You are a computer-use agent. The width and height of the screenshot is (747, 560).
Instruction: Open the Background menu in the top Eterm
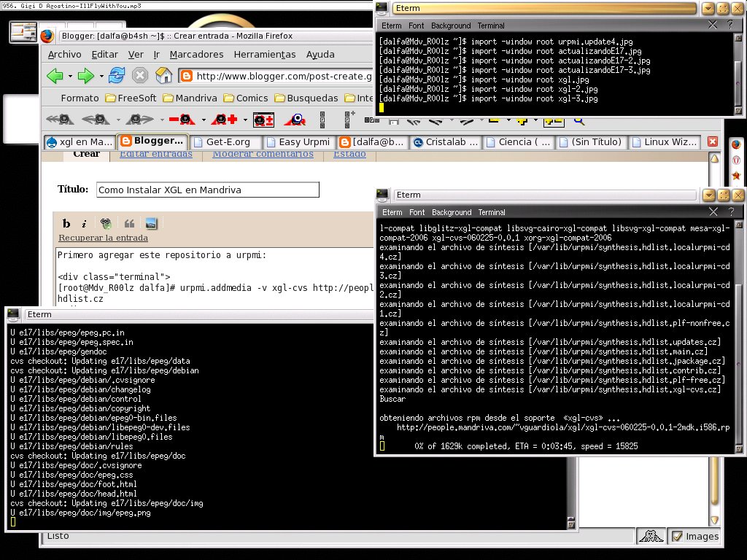[451, 26]
